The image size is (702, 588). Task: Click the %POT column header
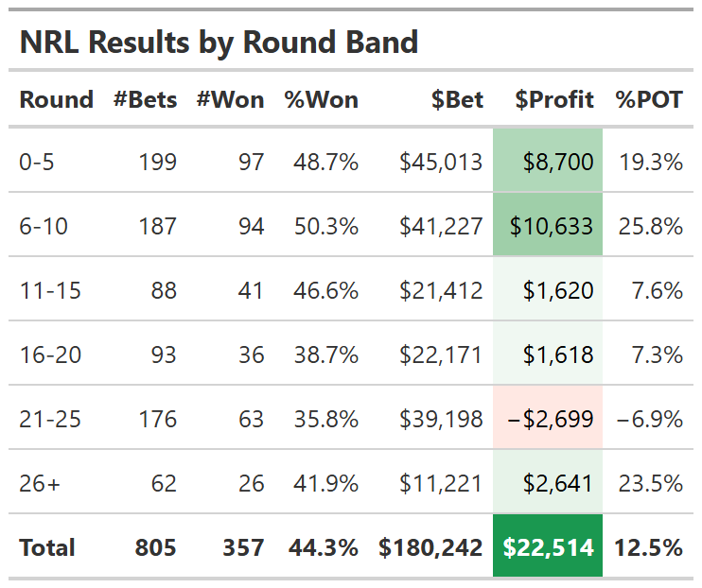pyautogui.click(x=648, y=99)
